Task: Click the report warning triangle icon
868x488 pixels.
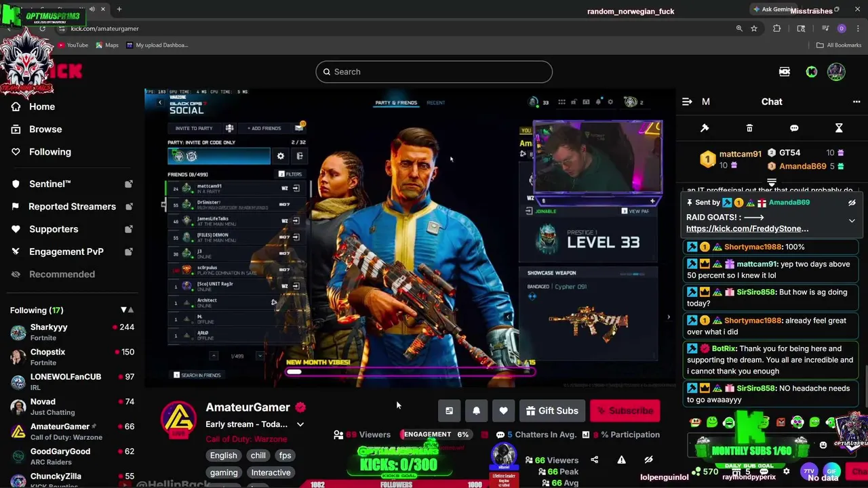Action: (x=621, y=460)
